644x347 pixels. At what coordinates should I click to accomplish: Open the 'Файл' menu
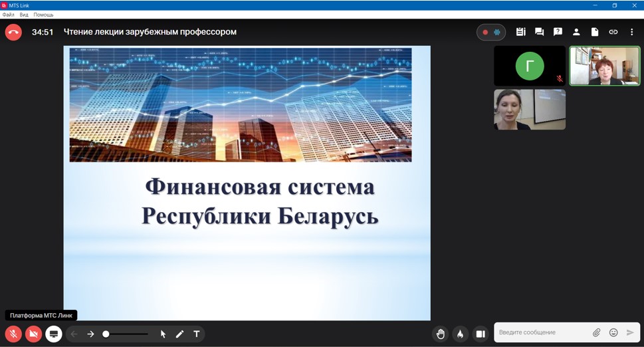click(x=8, y=15)
